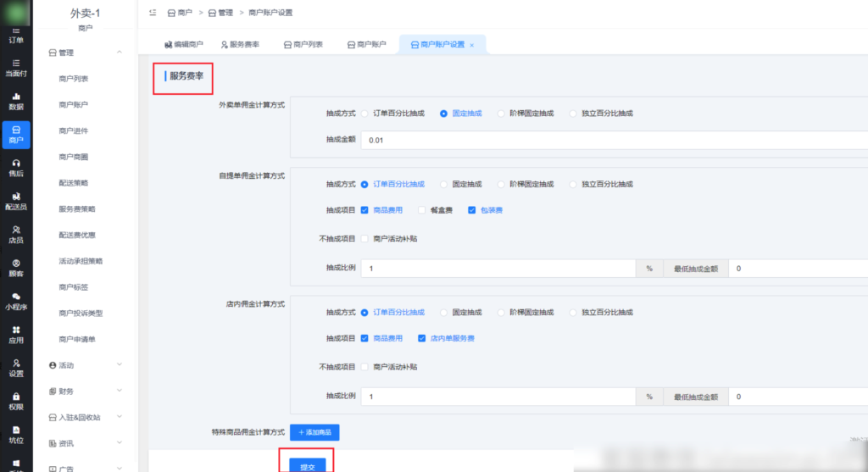This screenshot has height=472, width=868.
Task: Open the 当面付 sidebar icon
Action: tap(16, 68)
